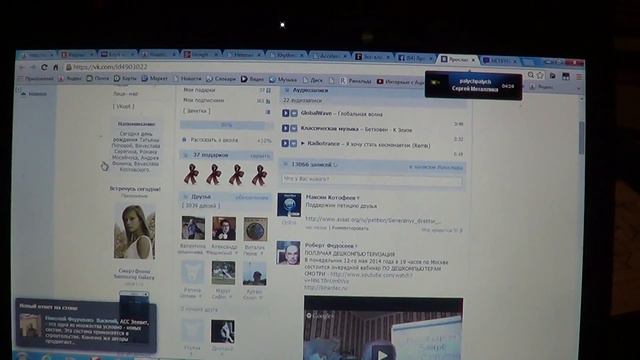Open the Рамблер bookmark with R icon

click(x=356, y=81)
